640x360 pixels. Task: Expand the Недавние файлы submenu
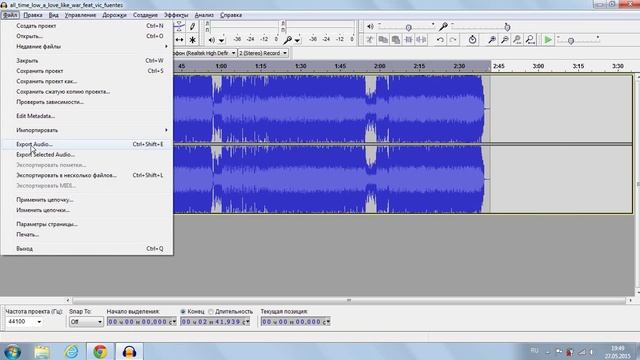pos(87,47)
